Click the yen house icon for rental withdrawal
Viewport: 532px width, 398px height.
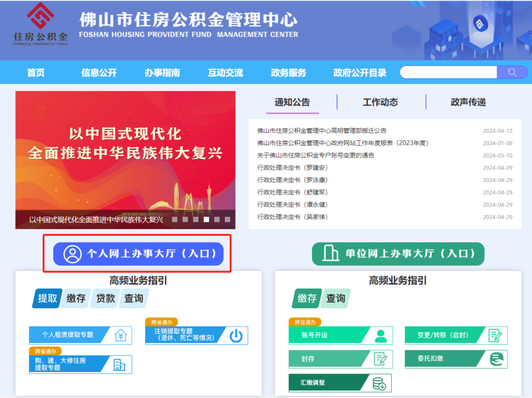coord(121,335)
